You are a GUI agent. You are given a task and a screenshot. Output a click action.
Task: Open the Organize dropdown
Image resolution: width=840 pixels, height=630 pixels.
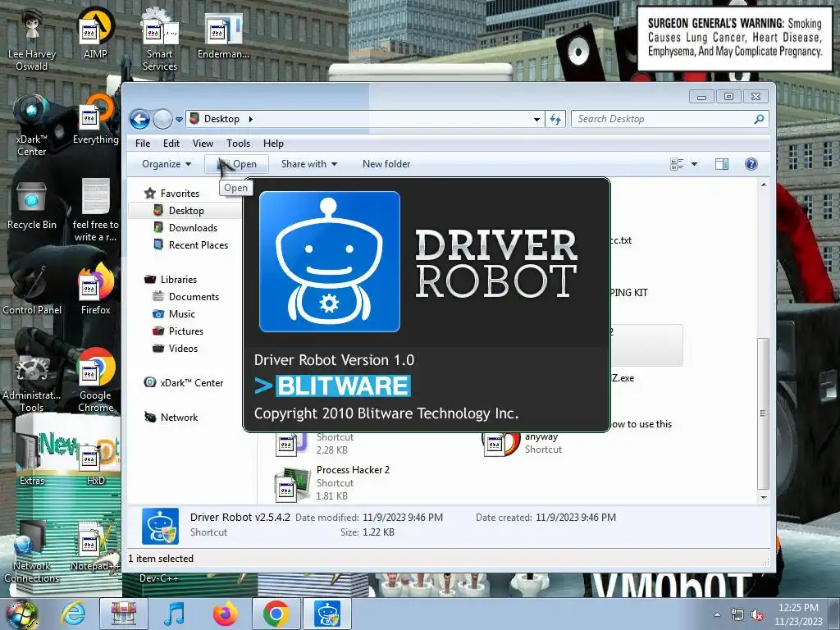(166, 164)
